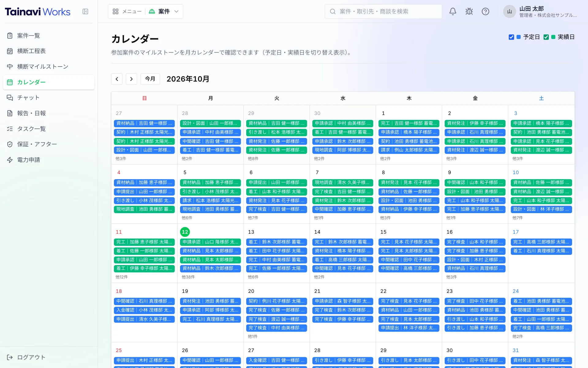
Task: Uncheck the 予定日 checkbox
Action: pos(511,37)
